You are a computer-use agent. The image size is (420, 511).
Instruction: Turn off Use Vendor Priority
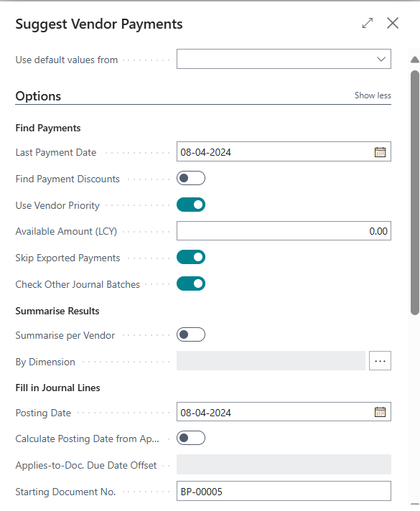point(191,205)
